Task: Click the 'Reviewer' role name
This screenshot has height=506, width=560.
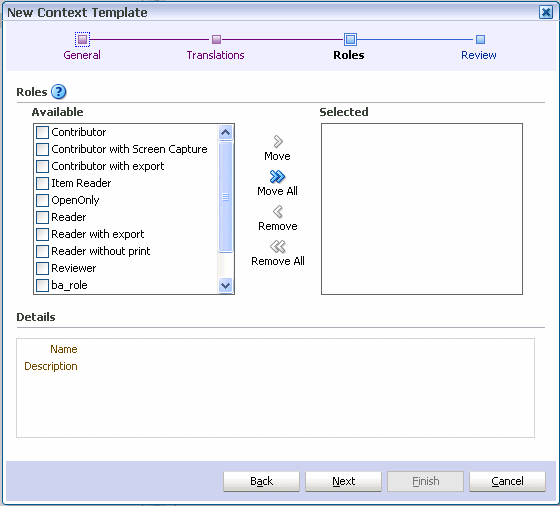Action: 74,268
